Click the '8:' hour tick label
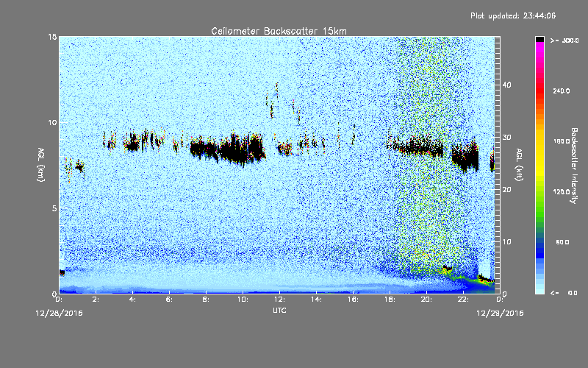Image resolution: width=588 pixels, height=368 pixels. click(207, 300)
